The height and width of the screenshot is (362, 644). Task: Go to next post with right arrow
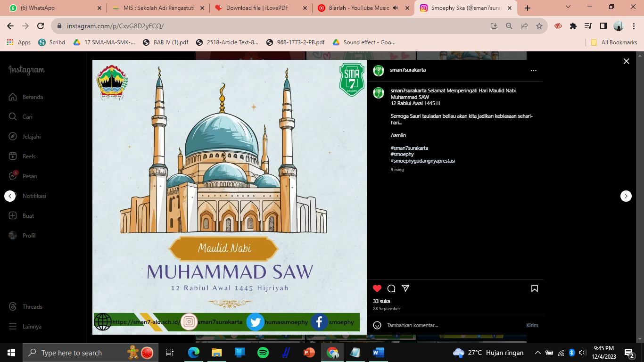point(626,196)
